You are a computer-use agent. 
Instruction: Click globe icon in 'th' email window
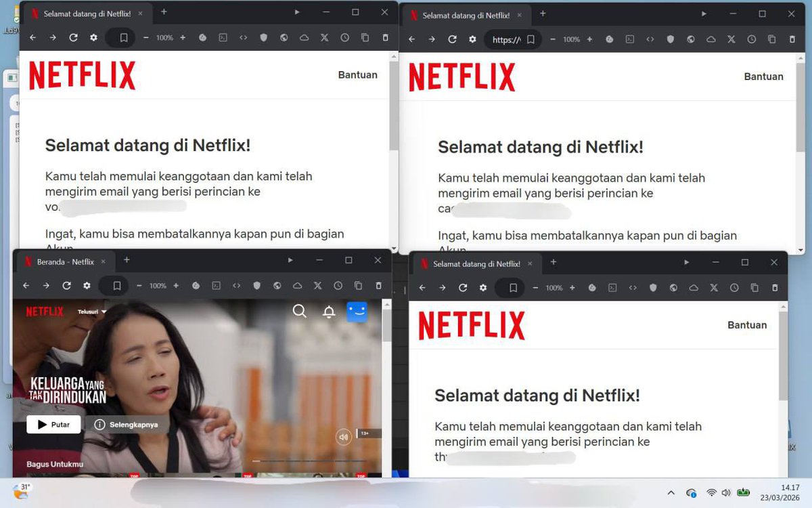click(x=673, y=288)
